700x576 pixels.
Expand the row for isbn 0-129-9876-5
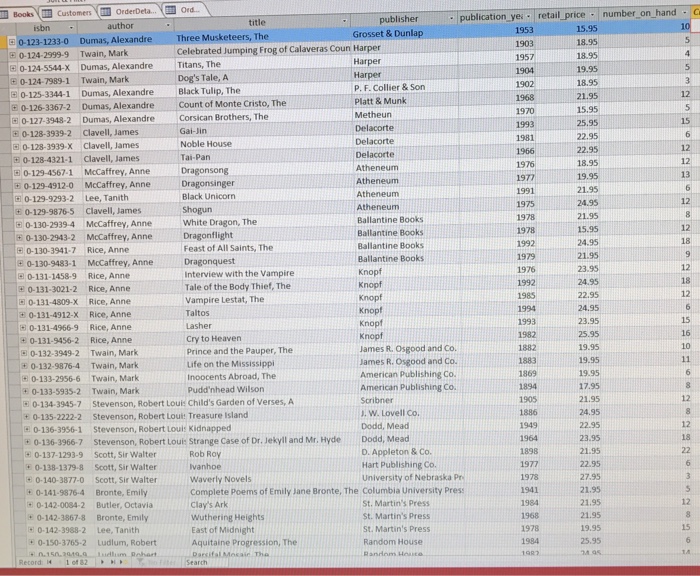[x=18, y=212]
